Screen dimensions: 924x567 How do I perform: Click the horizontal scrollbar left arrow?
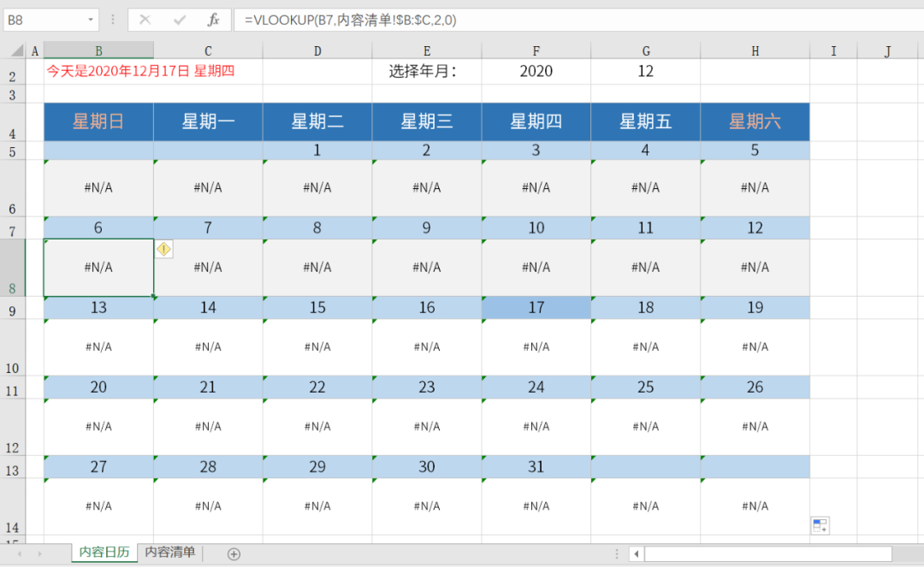point(637,553)
